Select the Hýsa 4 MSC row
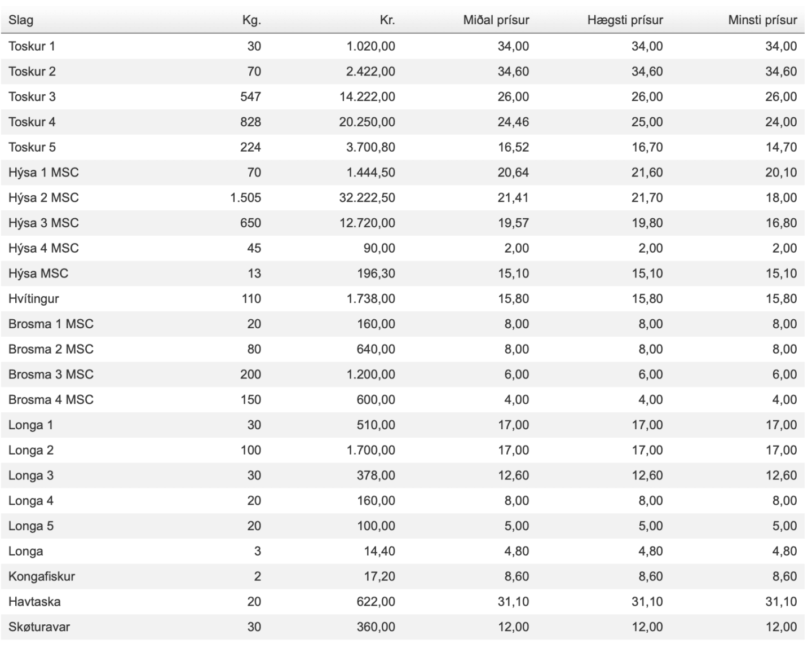This screenshot has height=648, width=812. point(403,248)
